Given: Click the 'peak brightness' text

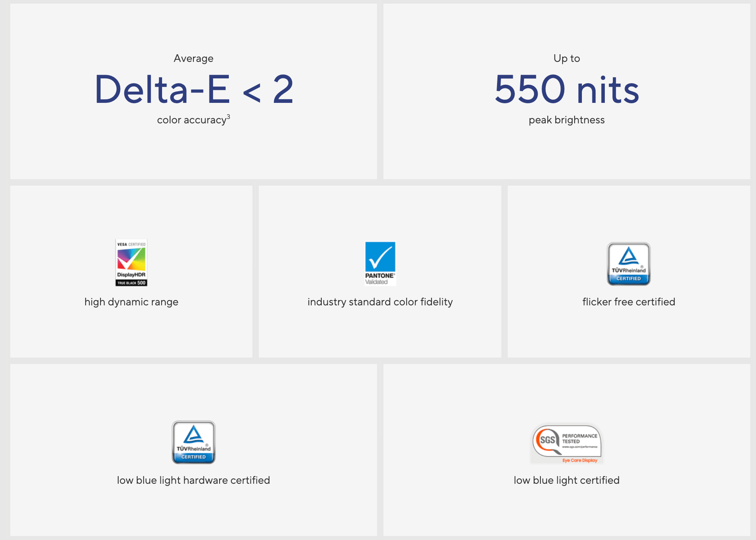Looking at the screenshot, I should pos(567,120).
